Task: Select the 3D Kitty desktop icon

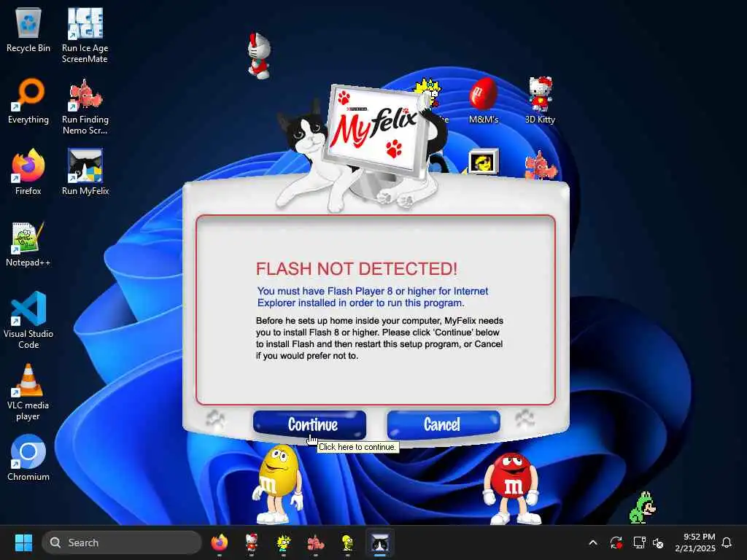Action: pyautogui.click(x=540, y=101)
